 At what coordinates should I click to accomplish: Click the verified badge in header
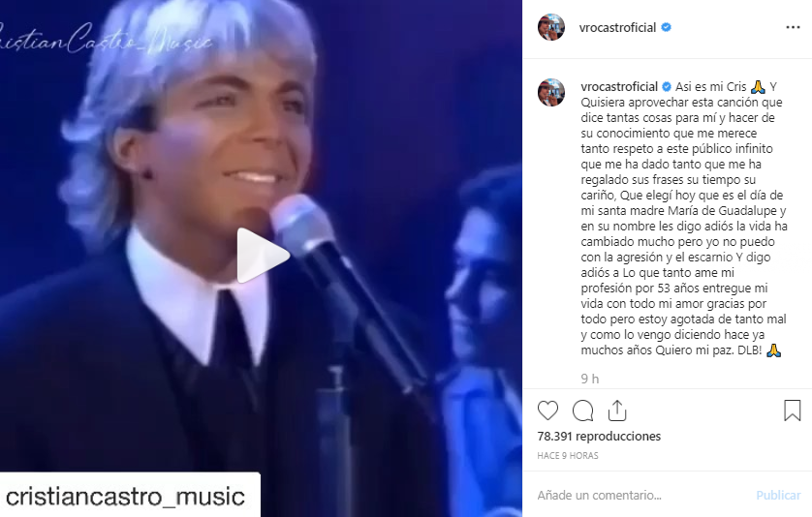[667, 27]
